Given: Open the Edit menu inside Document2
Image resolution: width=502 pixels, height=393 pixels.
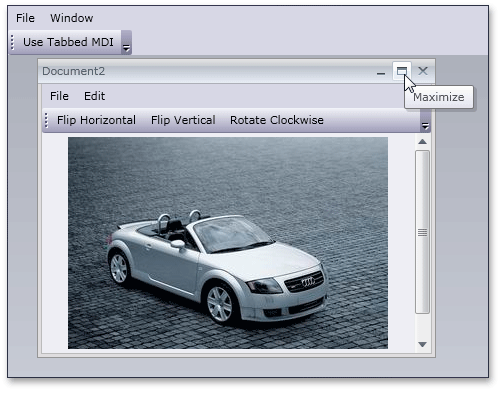Looking at the screenshot, I should (x=94, y=96).
